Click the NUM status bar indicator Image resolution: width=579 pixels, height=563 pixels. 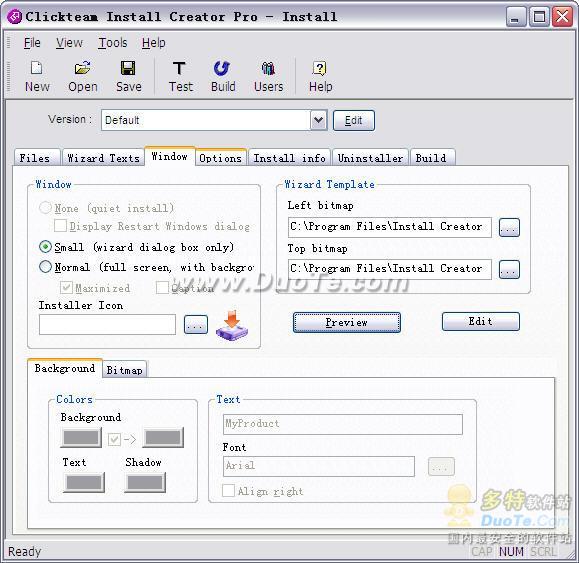(511, 551)
